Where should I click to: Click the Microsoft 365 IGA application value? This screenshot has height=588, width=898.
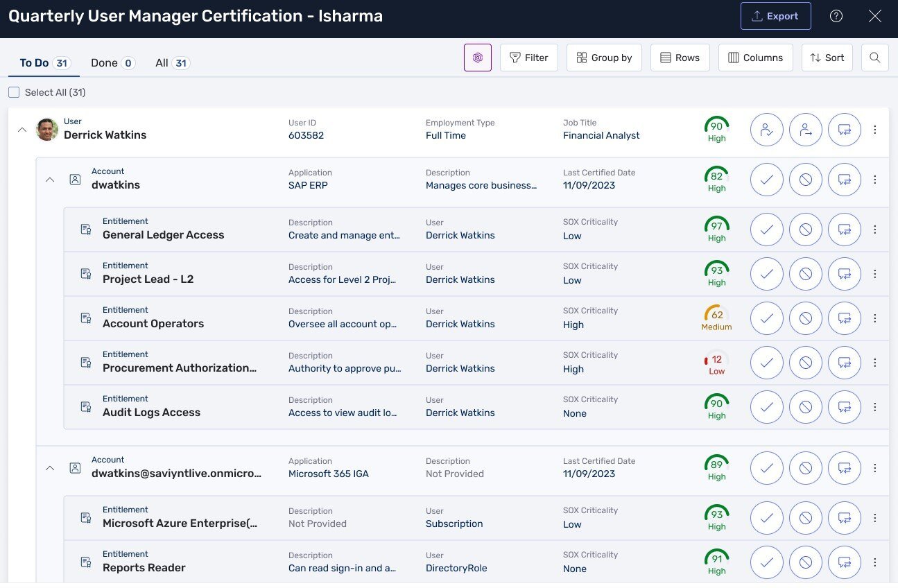coord(329,474)
